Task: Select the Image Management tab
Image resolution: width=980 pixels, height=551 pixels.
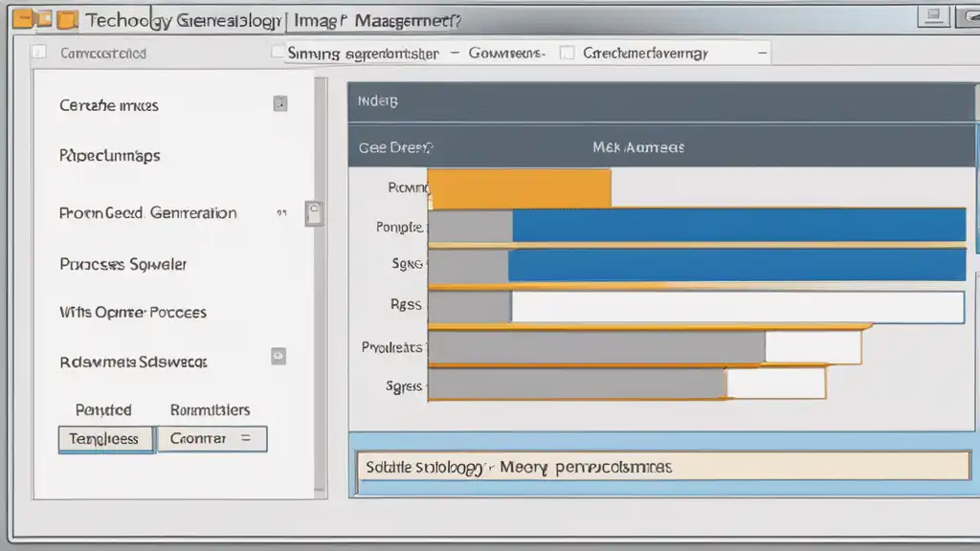Action: pyautogui.click(x=373, y=19)
